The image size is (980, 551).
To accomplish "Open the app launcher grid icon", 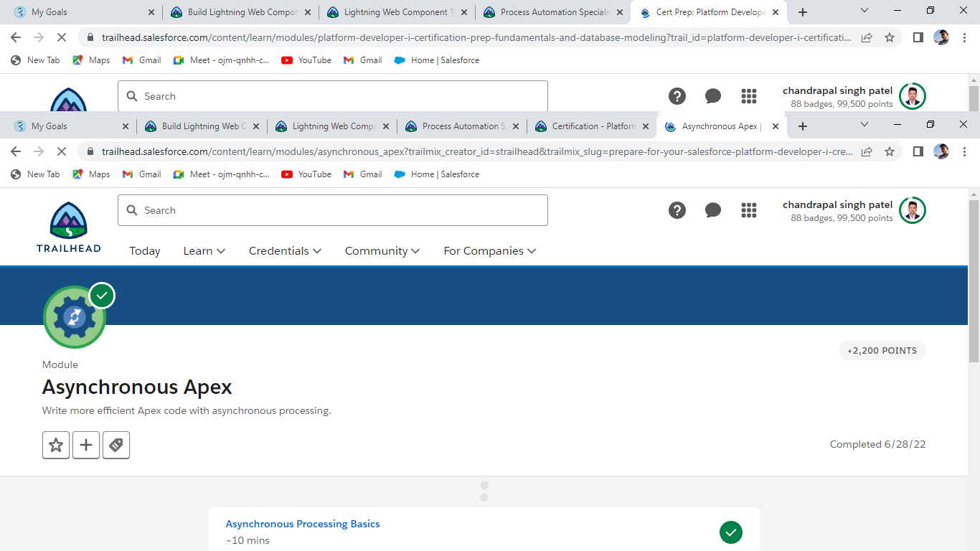I will [749, 210].
